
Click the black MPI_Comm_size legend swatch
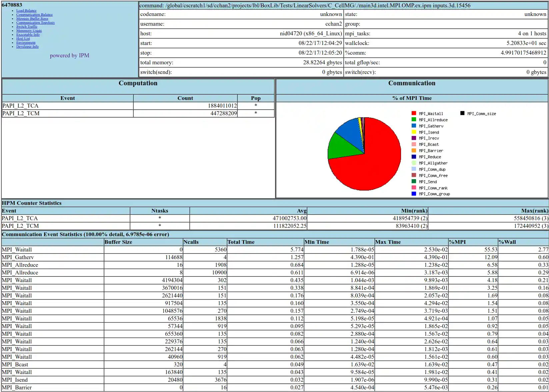462,113
